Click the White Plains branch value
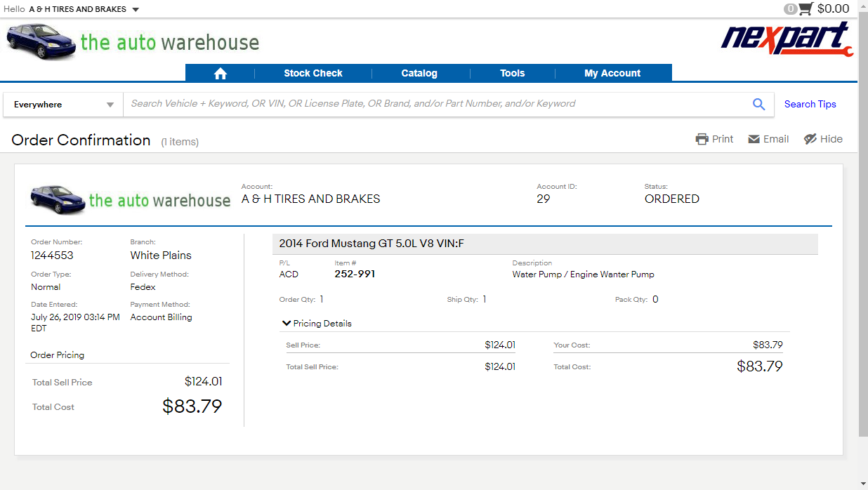Viewport: 868px width, 490px height. click(x=161, y=256)
